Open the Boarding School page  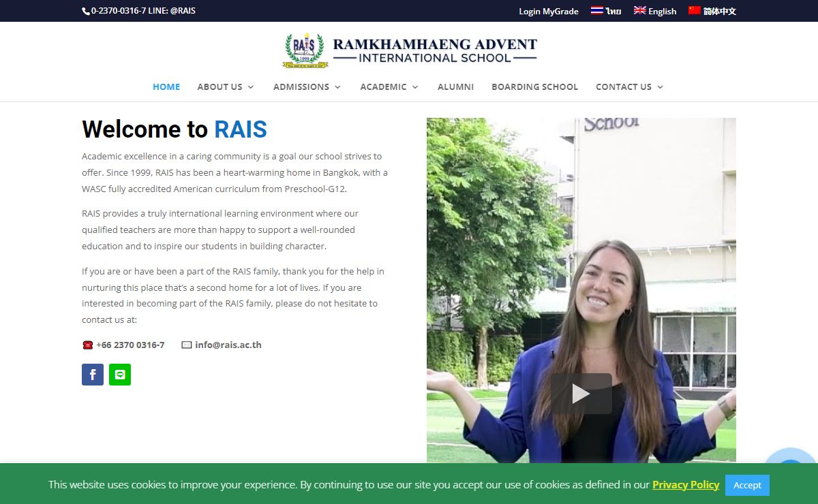tap(534, 86)
